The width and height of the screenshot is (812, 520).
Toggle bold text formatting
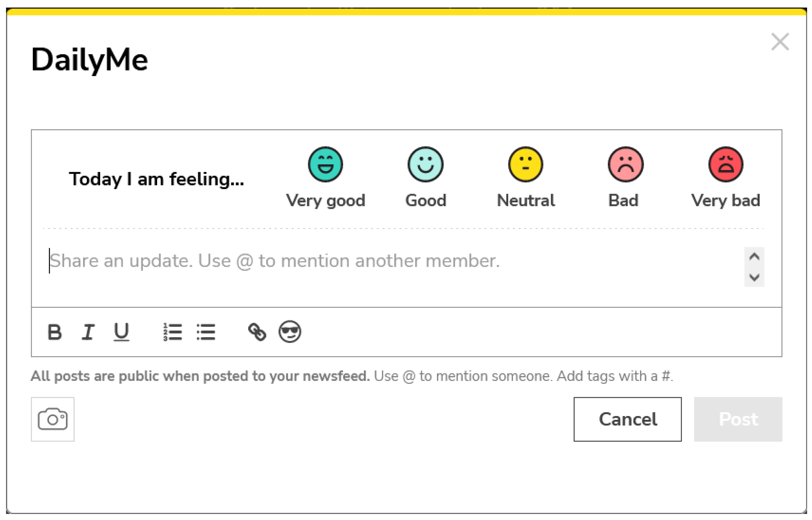point(55,332)
